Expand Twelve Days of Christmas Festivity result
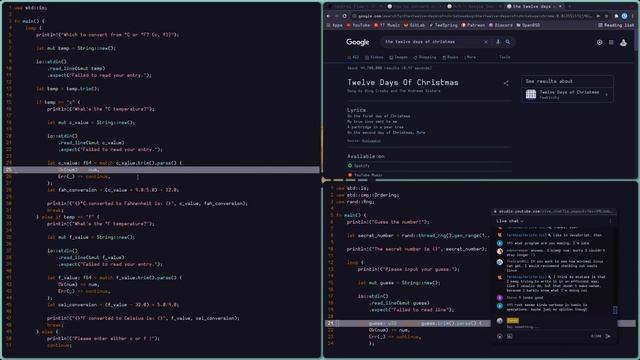This screenshot has width=640, height=360. pyautogui.click(x=606, y=95)
